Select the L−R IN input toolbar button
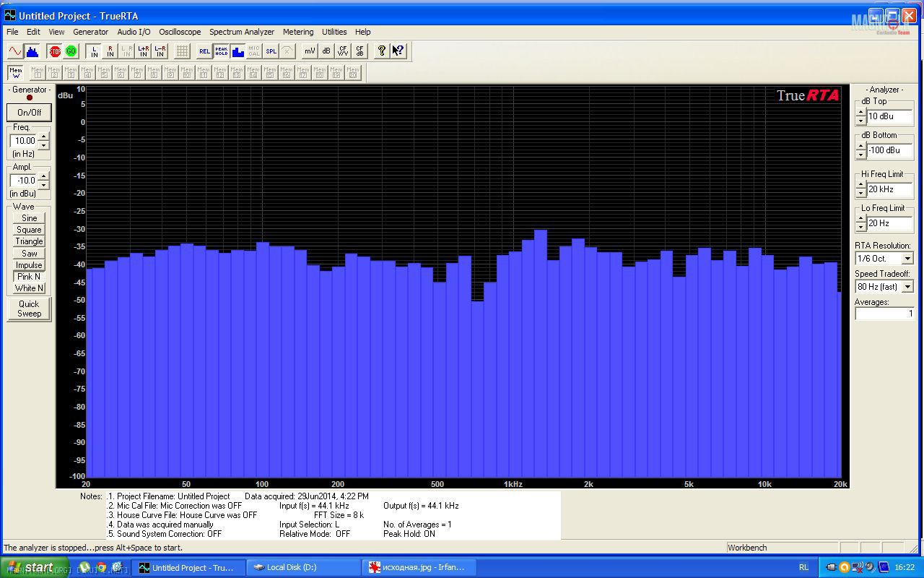The image size is (924, 578). 160,51
